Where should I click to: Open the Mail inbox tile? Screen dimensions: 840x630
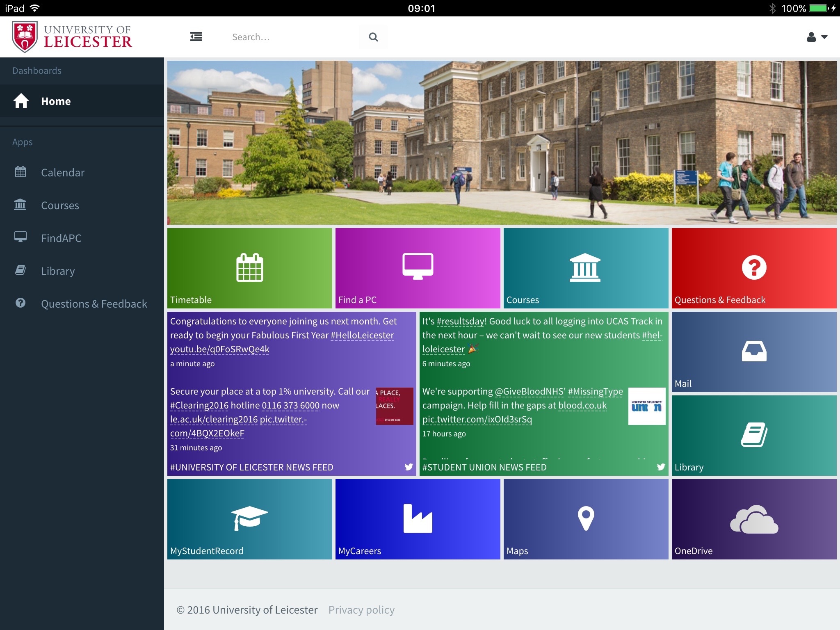click(754, 352)
